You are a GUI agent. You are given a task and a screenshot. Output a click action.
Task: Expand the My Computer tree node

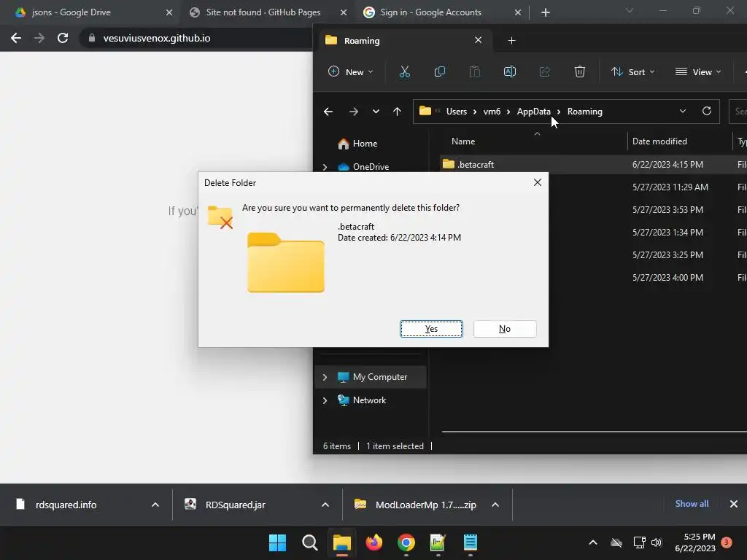325,377
